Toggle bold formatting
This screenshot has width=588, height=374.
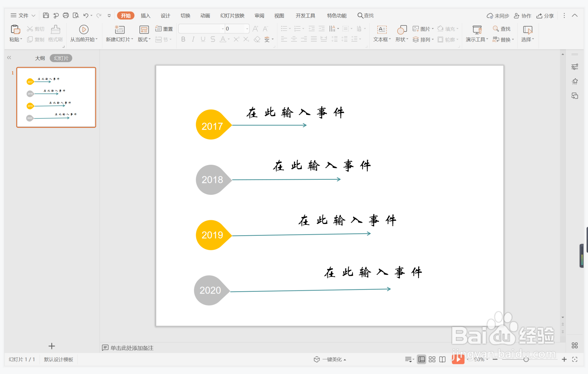[183, 39]
